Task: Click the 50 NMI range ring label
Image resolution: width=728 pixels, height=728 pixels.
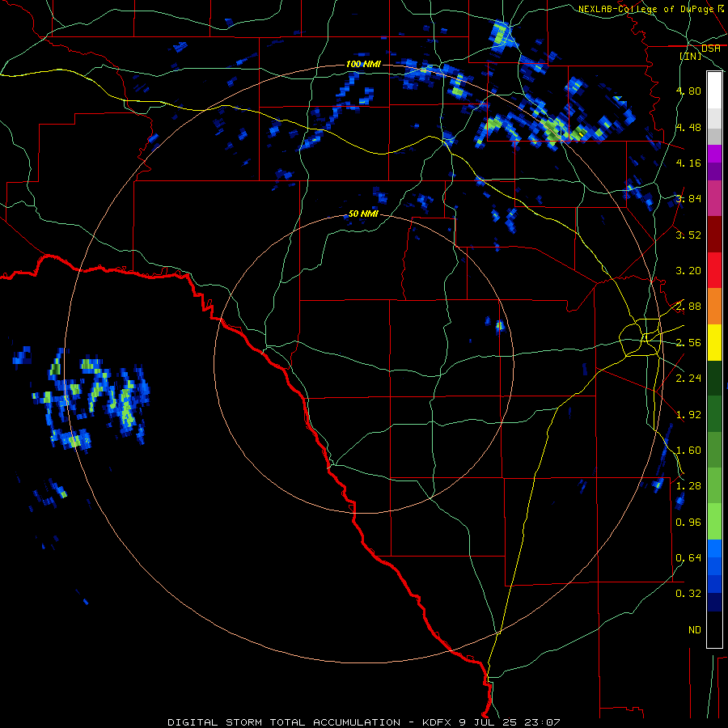Action: [x=363, y=214]
